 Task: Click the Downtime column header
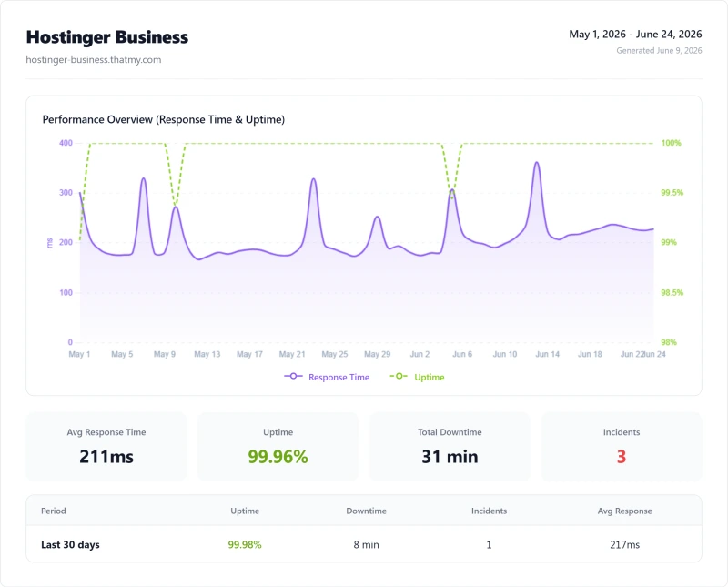click(x=367, y=511)
